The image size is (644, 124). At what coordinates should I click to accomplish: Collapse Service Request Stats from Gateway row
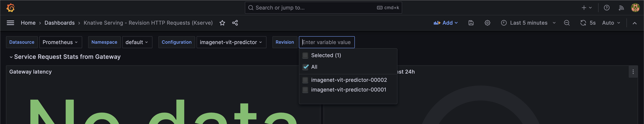coord(11,57)
